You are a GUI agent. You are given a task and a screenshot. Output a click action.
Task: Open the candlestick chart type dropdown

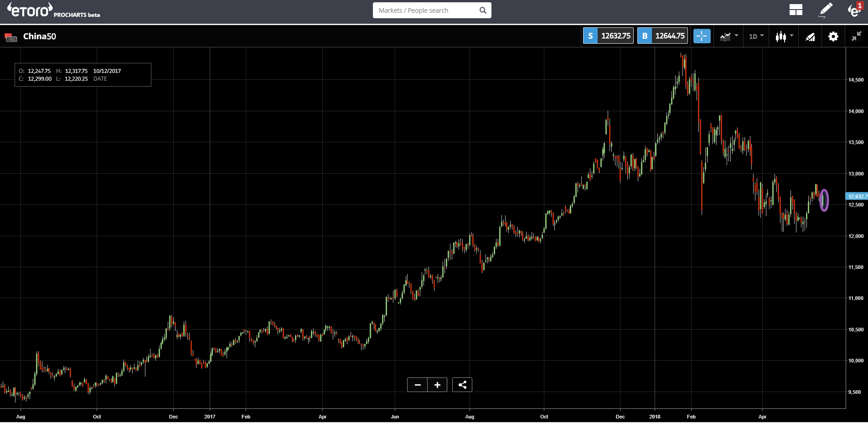pos(785,36)
